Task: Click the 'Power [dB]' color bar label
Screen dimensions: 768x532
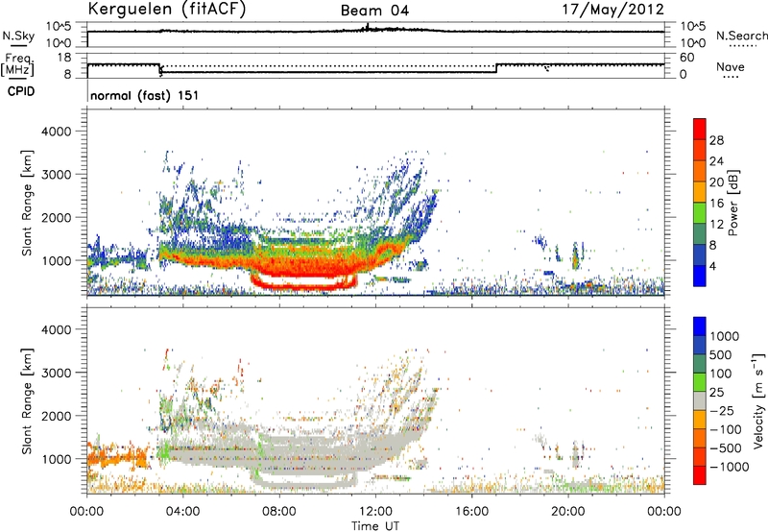Action: 732,203
